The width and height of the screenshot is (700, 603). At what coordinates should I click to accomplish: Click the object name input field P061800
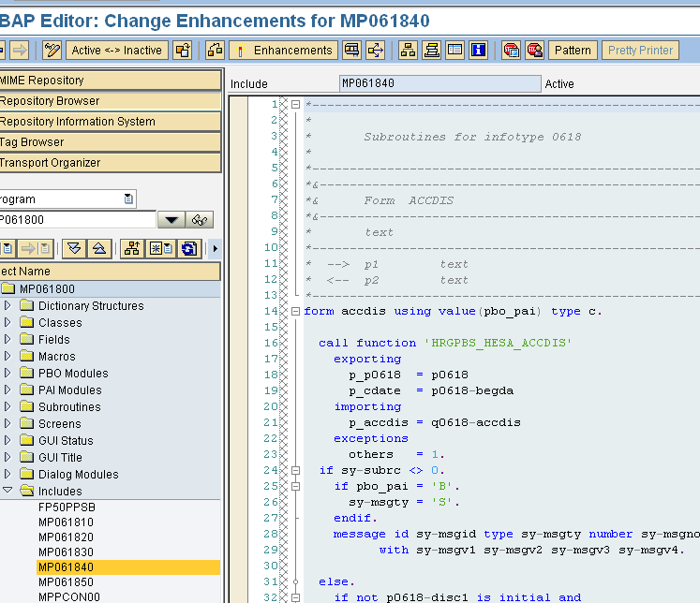coord(78,220)
